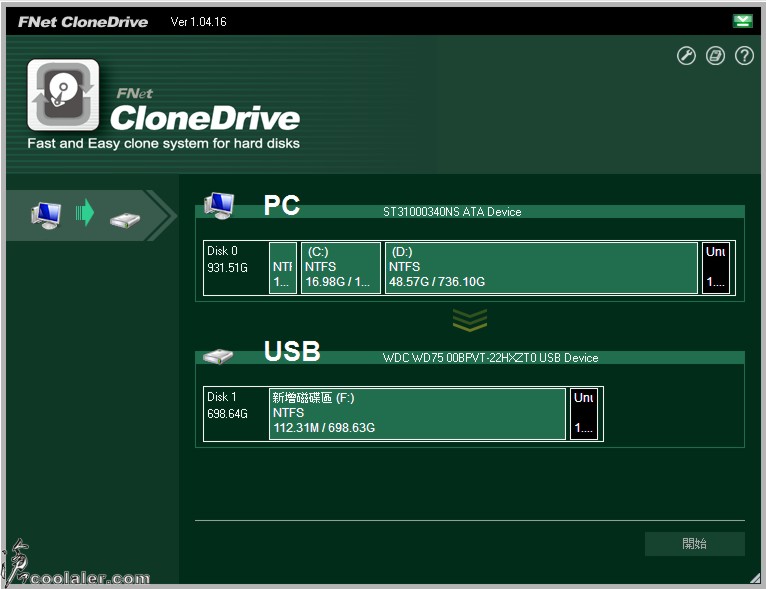Viewport: 766px width, 589px height.
Task: Click the PC heading
Action: coord(282,205)
